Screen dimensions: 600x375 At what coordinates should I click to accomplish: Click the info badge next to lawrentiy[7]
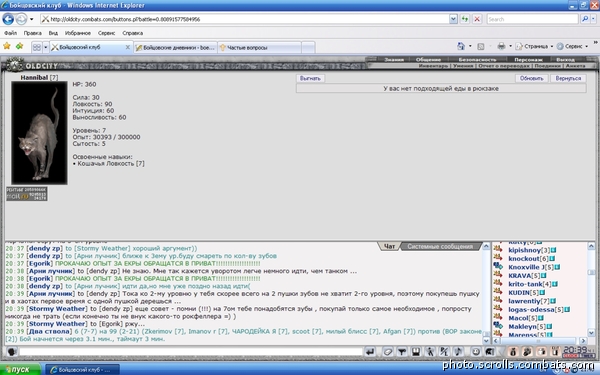point(553,301)
